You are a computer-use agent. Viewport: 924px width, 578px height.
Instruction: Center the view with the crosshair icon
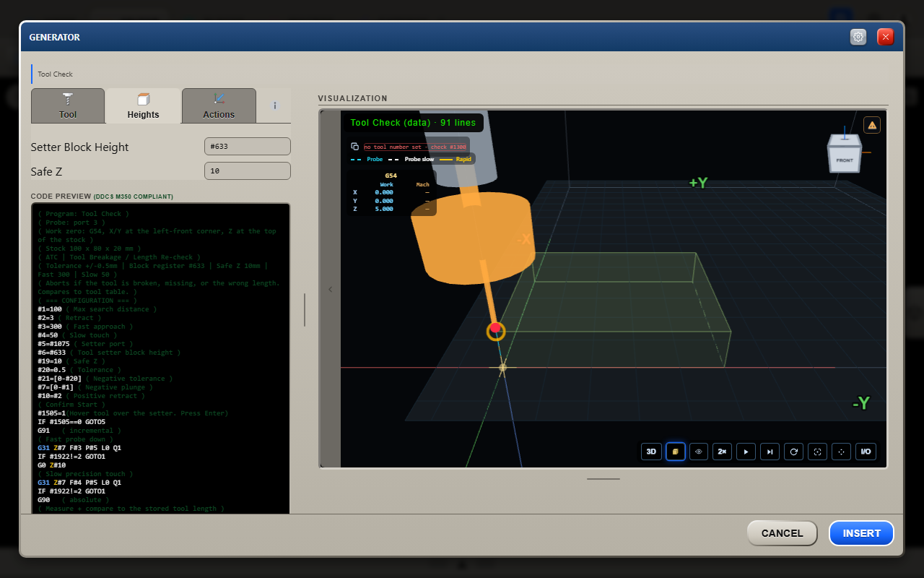pos(841,452)
